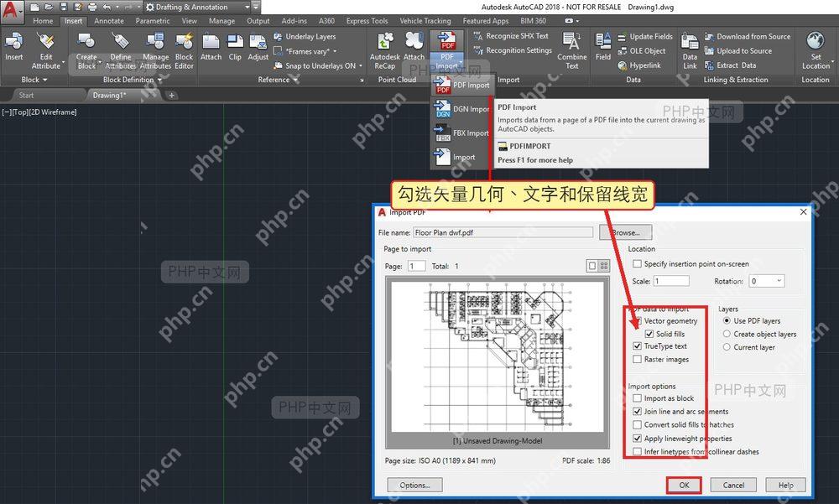This screenshot has height=504, width=839.
Task: Click the PDF Import ribbon button
Action: (447, 51)
